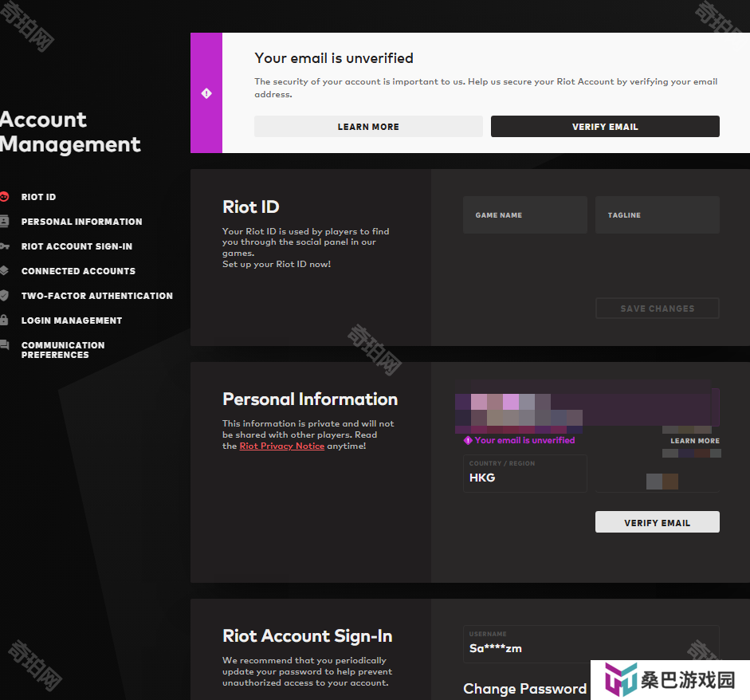Click Verify Email under Personal Information

click(657, 522)
